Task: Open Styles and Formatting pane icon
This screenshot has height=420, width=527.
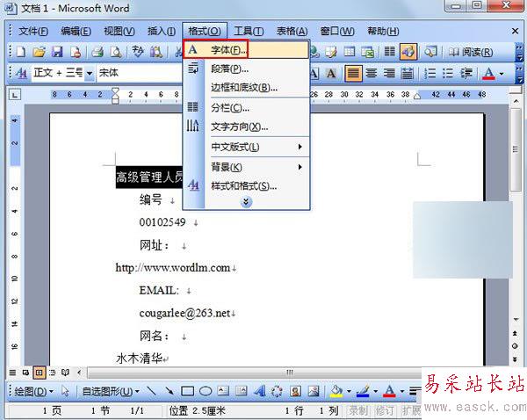Action: 21,73
